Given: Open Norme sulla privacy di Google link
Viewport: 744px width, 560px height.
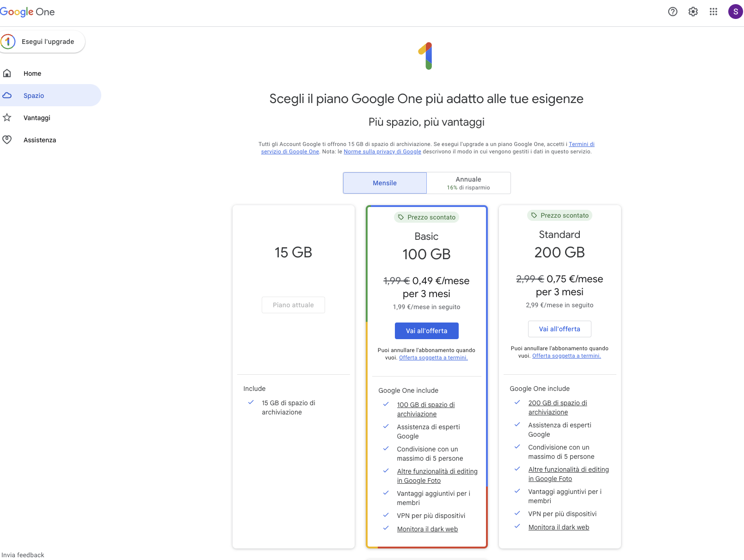Looking at the screenshot, I should point(382,152).
